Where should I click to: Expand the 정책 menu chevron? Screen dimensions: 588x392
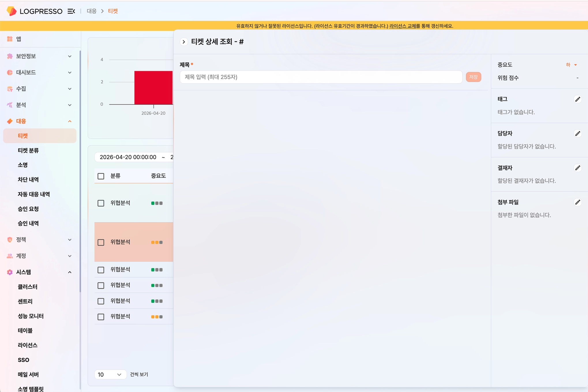coord(70,240)
